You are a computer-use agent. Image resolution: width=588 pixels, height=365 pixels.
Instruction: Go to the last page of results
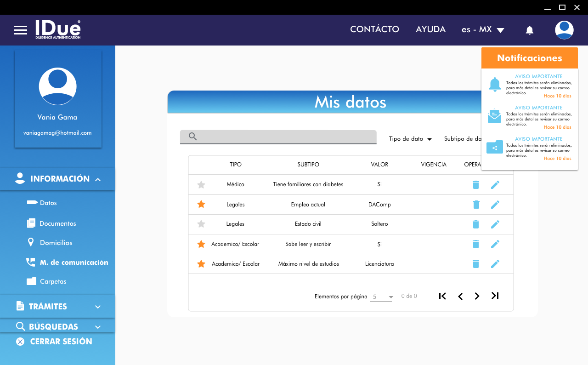click(x=495, y=296)
